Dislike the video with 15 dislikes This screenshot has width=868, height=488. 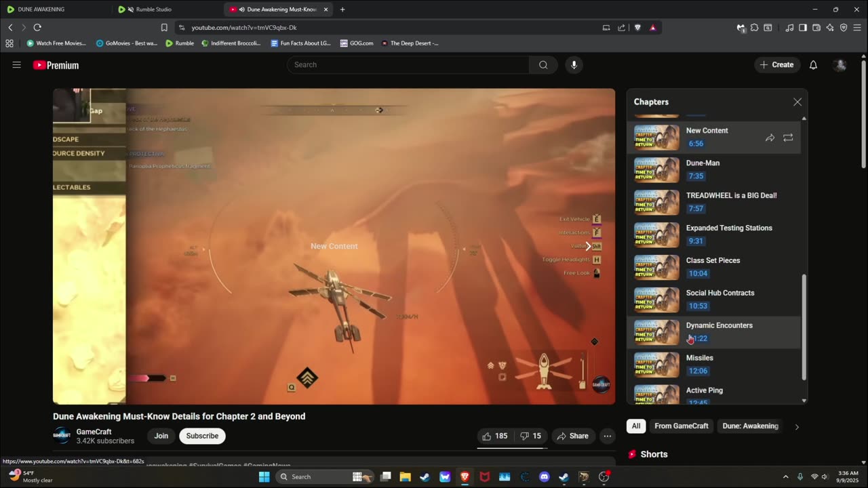530,436
